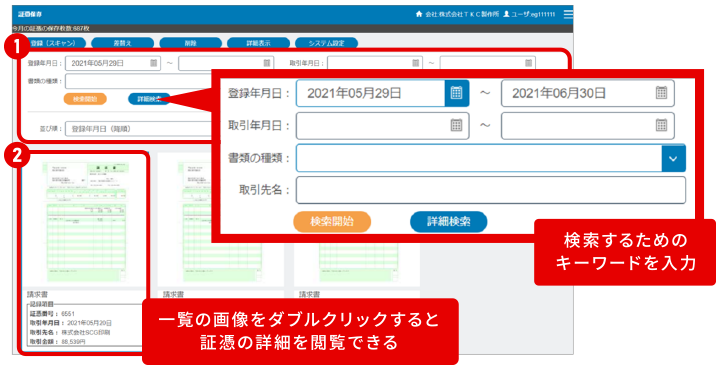
Task: Open calendar in enlarged 取引年月日 start field
Action: click(x=456, y=125)
